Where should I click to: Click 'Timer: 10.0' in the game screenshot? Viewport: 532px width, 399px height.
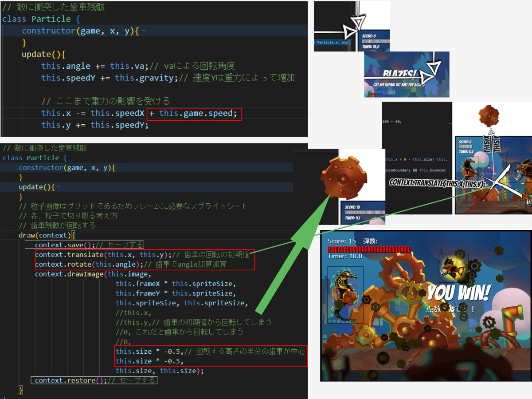(x=345, y=256)
